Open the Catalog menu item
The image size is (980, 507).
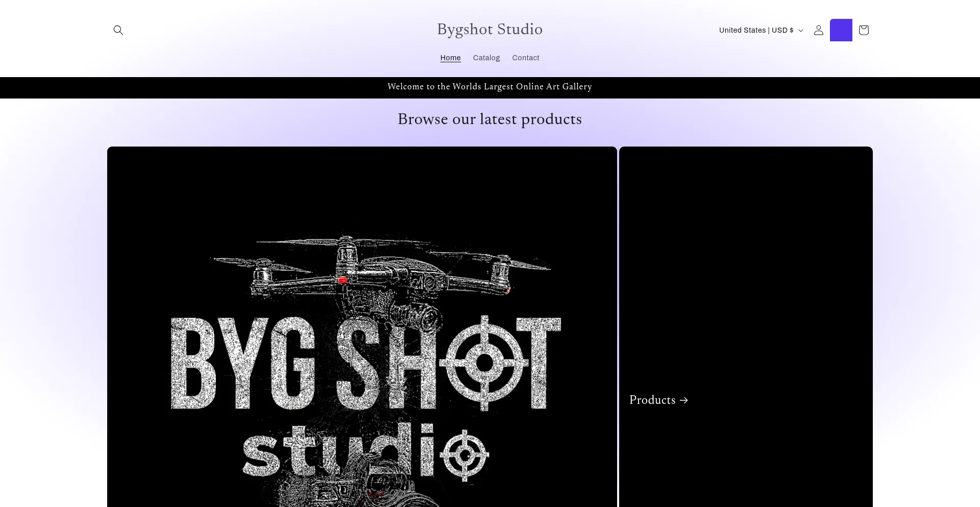486,58
